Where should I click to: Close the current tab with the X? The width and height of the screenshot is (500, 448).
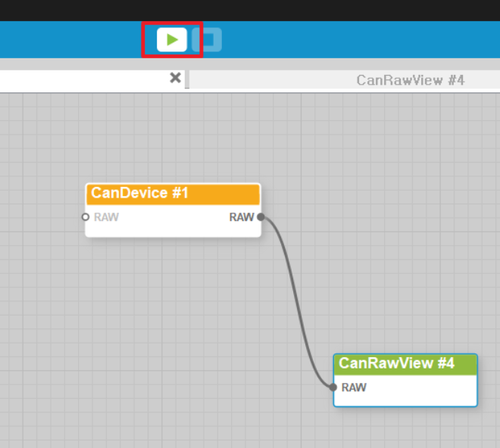click(175, 78)
